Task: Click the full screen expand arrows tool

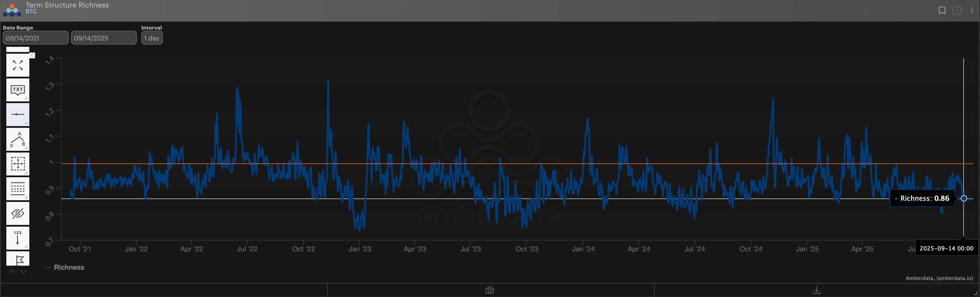Action: point(18,65)
